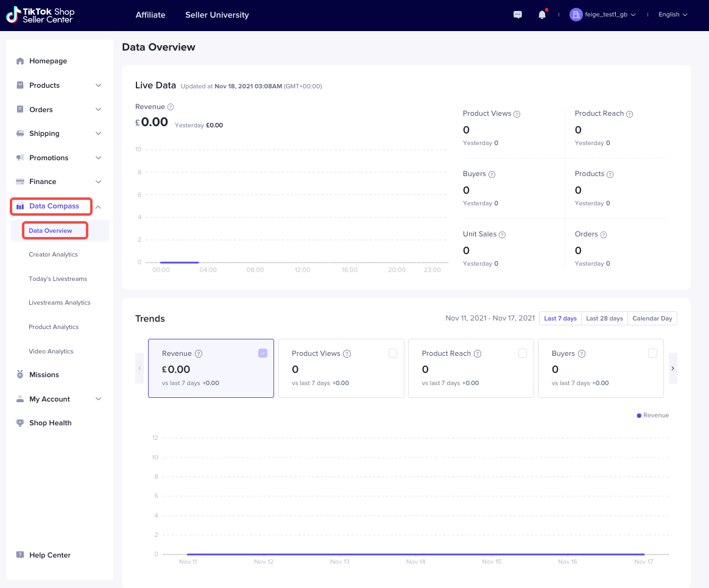
Task: Tick the Buyers trend card checkbox
Action: (x=652, y=353)
